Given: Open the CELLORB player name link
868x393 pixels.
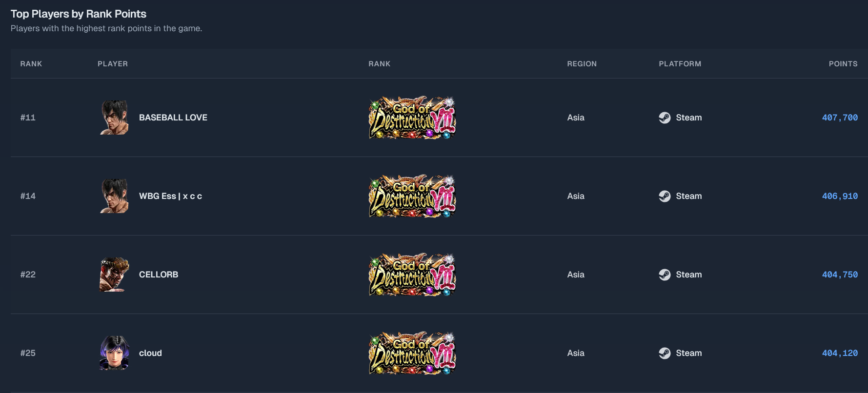Looking at the screenshot, I should pos(159,275).
